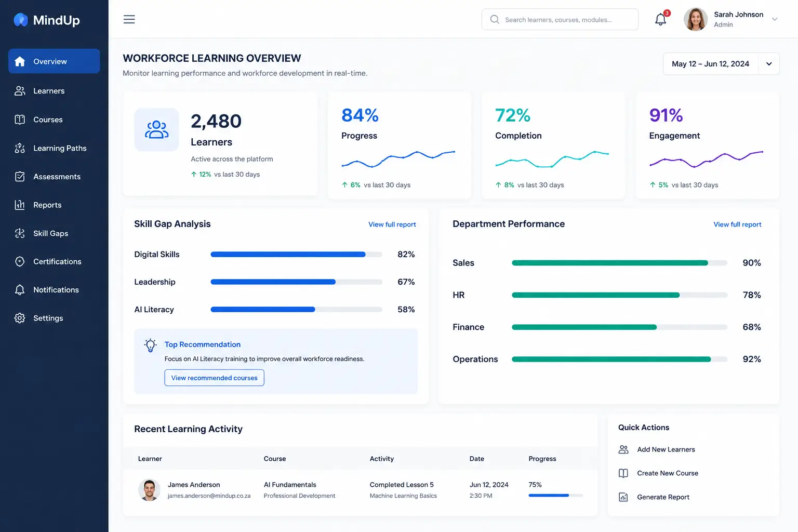Focus the search learners, courses field

point(560,20)
